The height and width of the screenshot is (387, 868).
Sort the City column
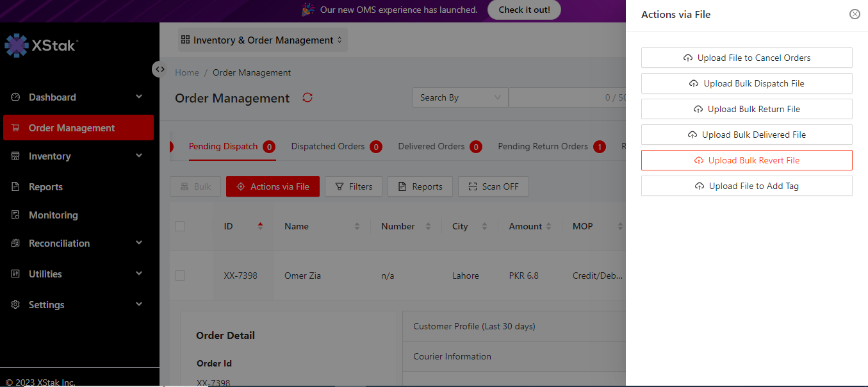click(484, 226)
